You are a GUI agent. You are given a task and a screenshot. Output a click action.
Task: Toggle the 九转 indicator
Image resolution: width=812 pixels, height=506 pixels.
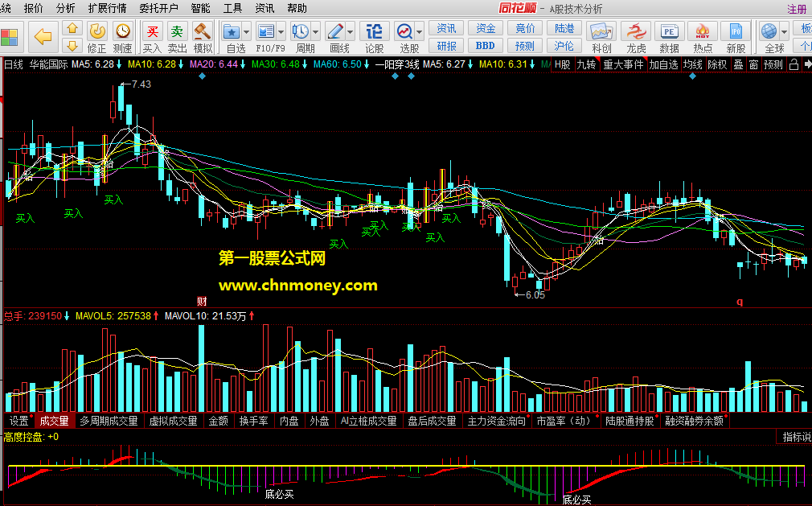(586, 64)
